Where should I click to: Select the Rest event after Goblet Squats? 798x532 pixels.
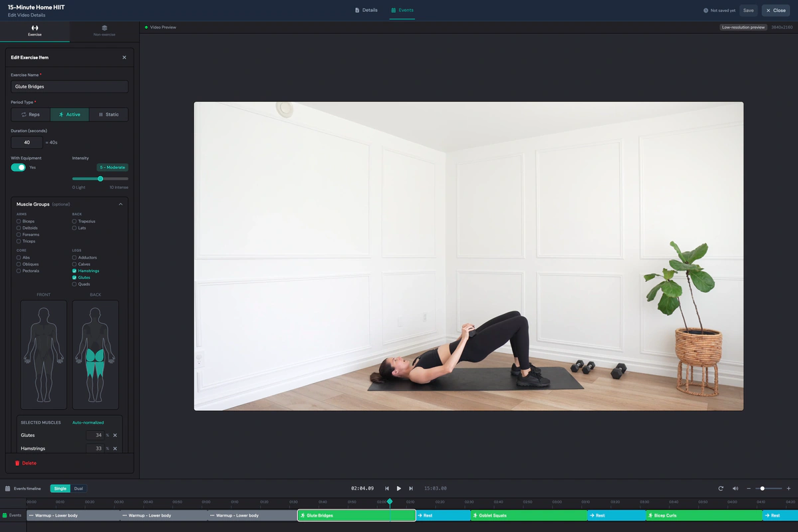coord(616,515)
